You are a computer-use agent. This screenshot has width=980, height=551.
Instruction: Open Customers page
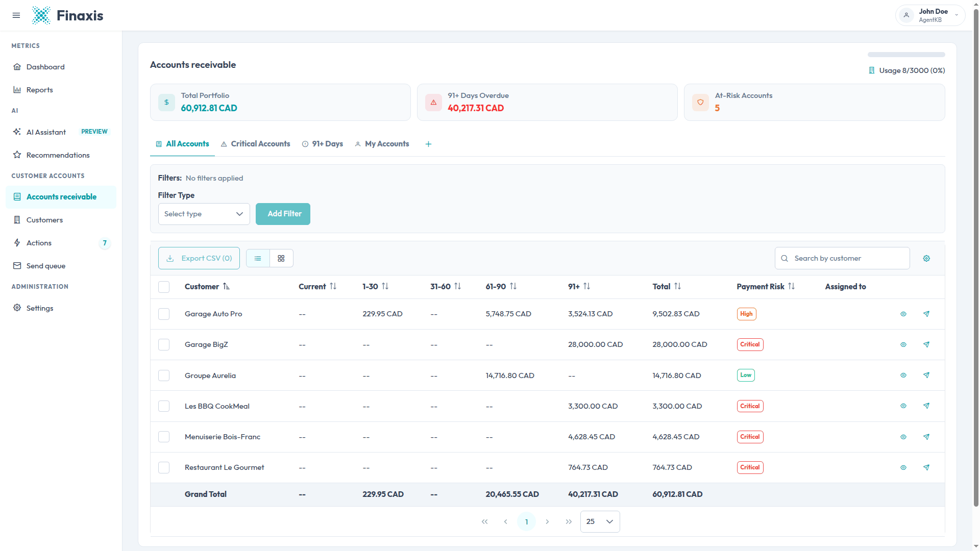[61, 220]
